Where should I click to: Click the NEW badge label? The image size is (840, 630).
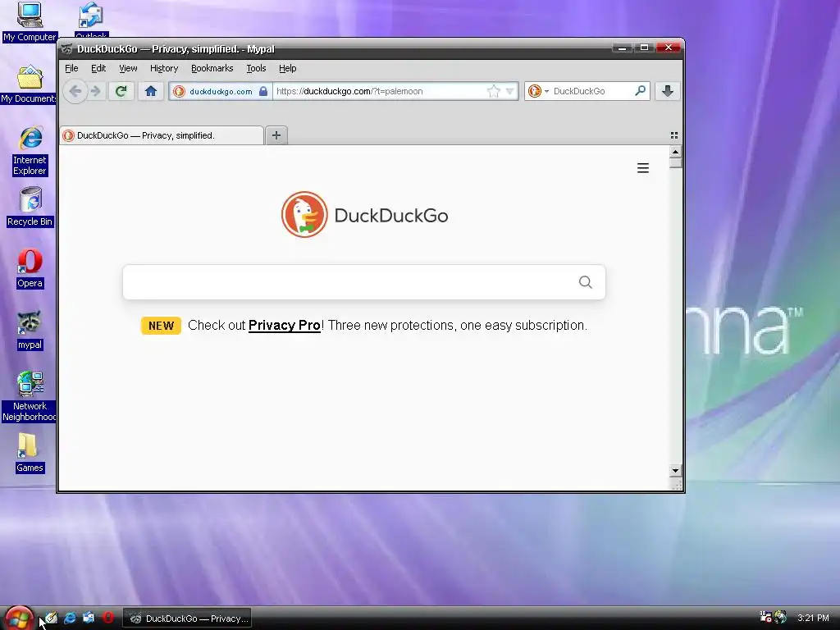162,326
